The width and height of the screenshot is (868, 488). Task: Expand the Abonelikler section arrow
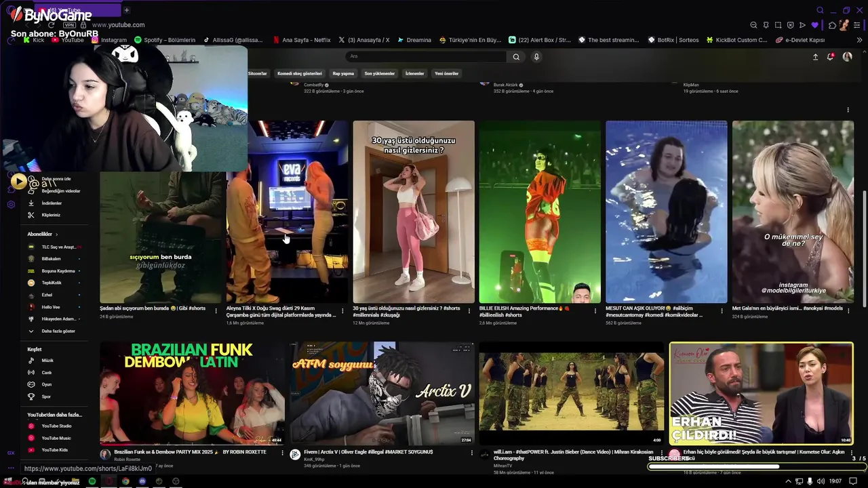(56, 235)
